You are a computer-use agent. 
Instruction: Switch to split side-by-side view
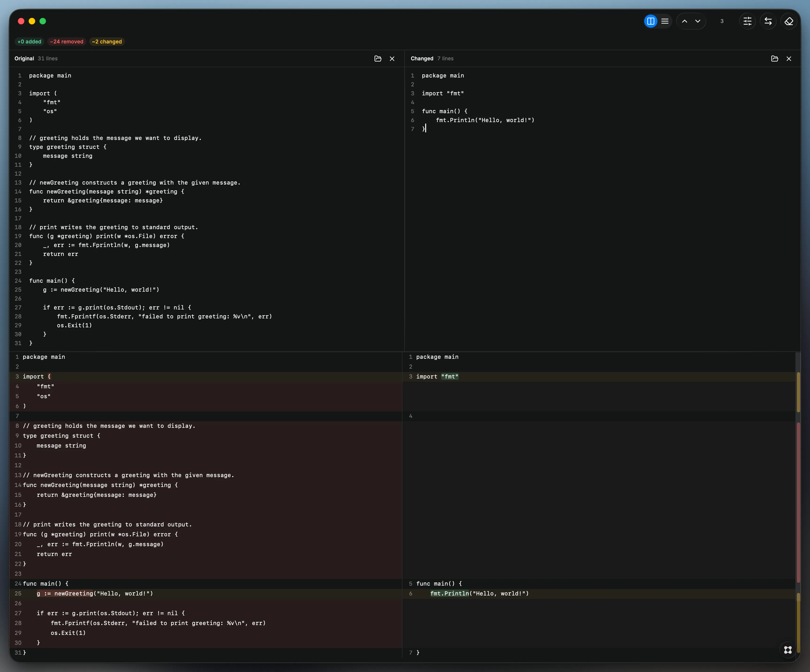click(x=650, y=21)
